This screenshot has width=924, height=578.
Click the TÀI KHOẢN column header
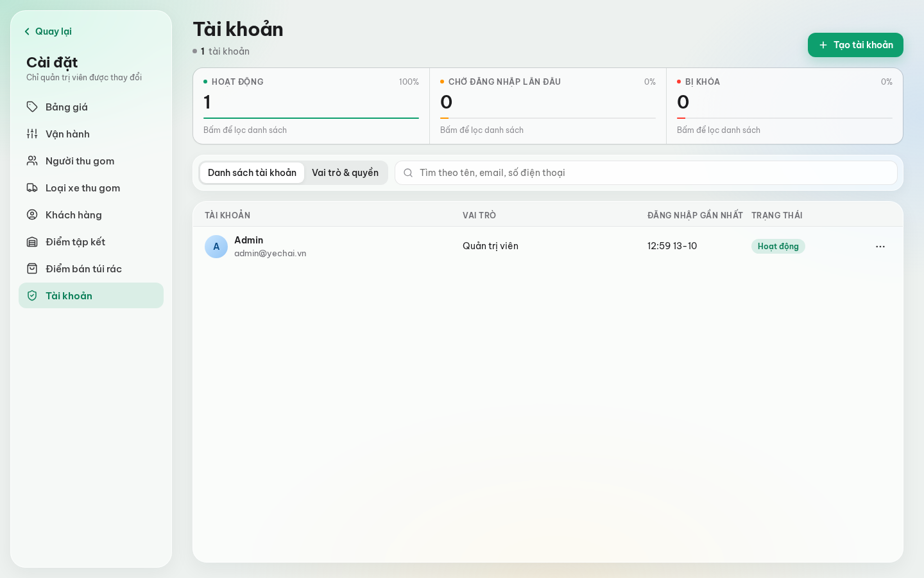tap(227, 215)
